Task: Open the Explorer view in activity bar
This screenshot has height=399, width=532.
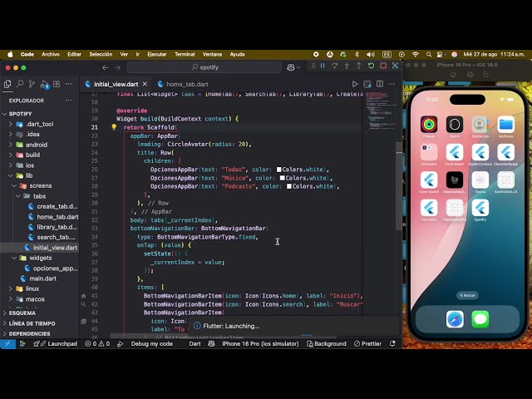Action: pos(7,84)
